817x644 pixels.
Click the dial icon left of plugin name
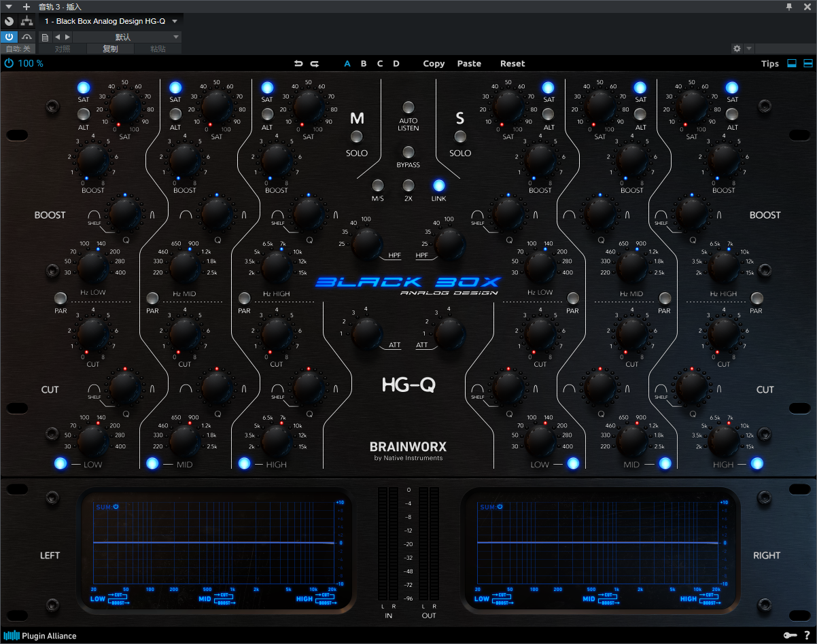(10, 22)
